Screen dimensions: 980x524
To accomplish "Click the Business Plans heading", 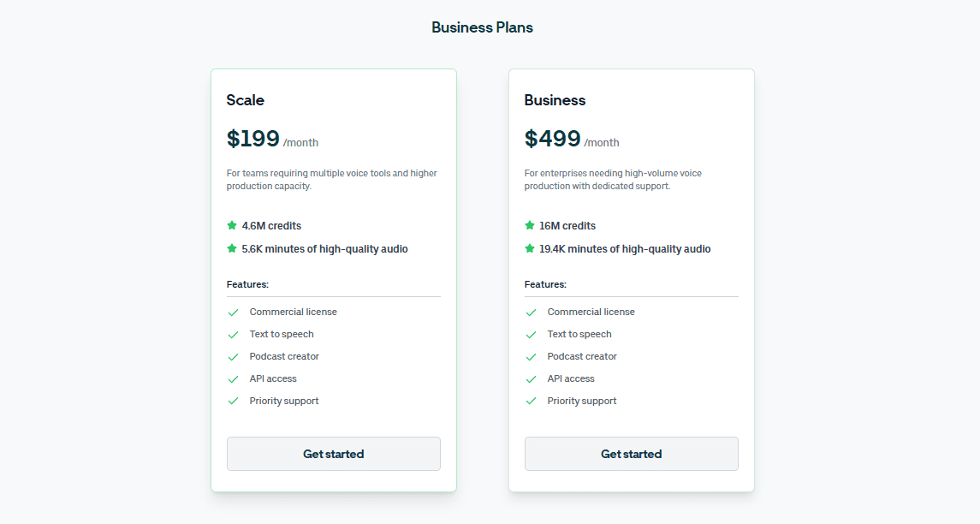I will [x=482, y=27].
